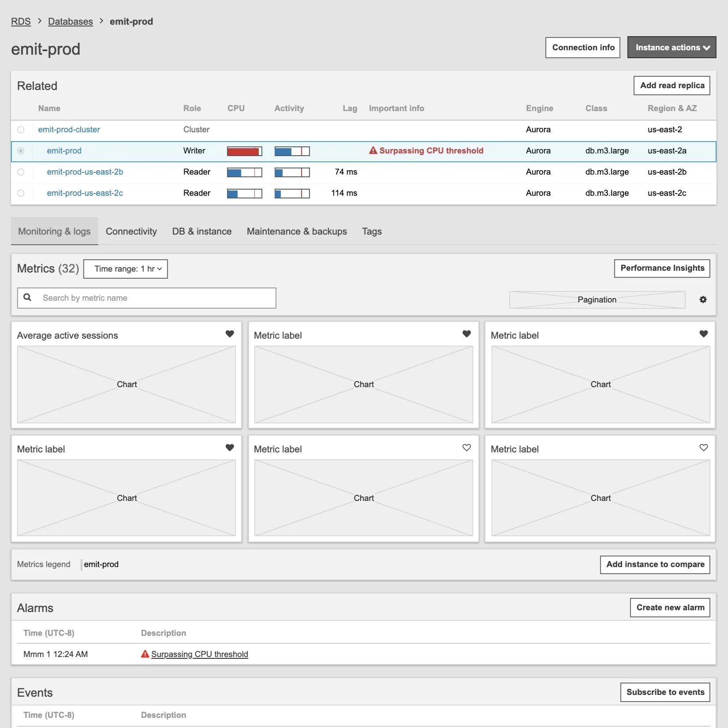Viewport: 728px width, 728px height.
Task: Switch to the Connectivity tab
Action: [131, 231]
